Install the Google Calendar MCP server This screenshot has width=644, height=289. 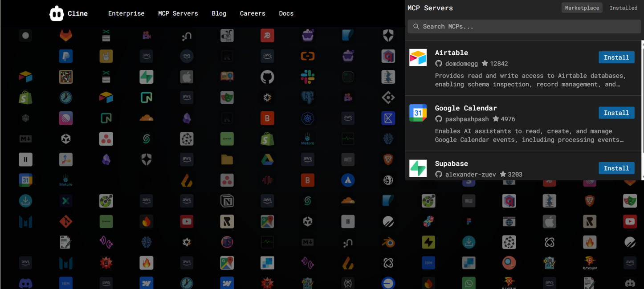[x=616, y=113]
